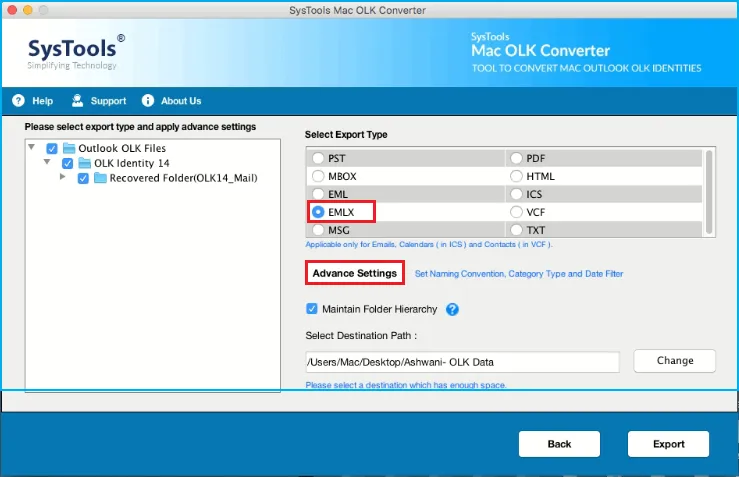
Task: Toggle Maintain Folder Hierarchy checkbox
Action: pyautogui.click(x=312, y=309)
